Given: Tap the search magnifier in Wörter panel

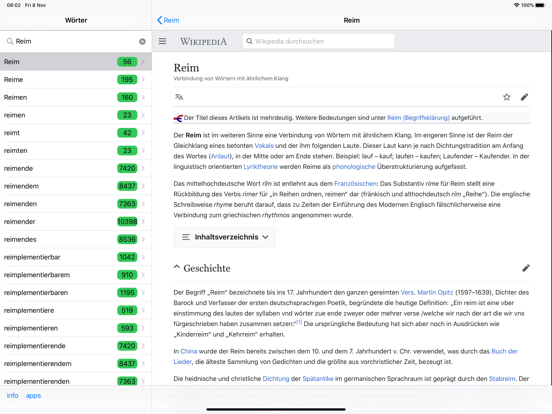Looking at the screenshot, I should pos(10,42).
